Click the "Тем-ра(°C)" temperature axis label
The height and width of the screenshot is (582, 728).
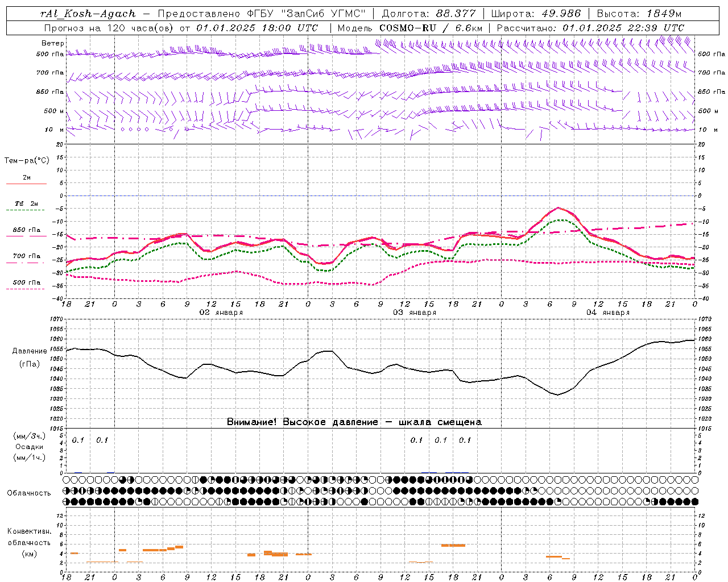click(27, 161)
